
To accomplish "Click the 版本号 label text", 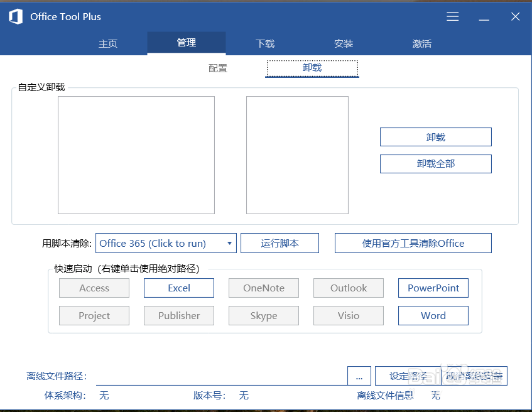I will [209, 396].
